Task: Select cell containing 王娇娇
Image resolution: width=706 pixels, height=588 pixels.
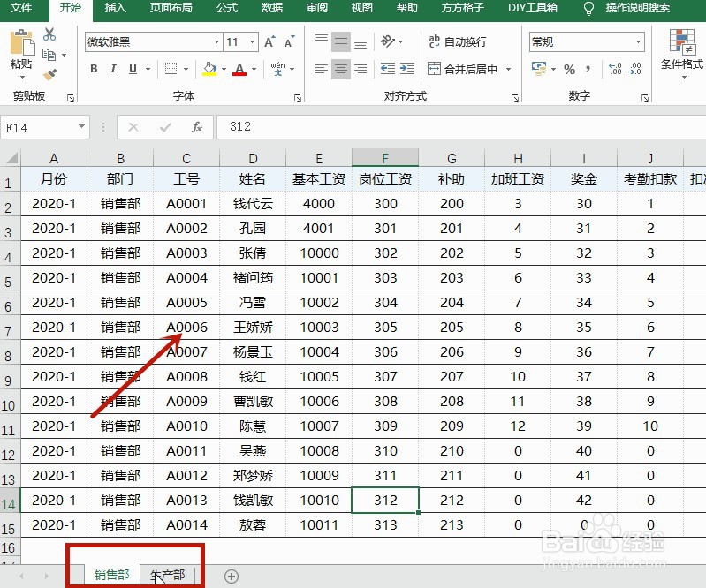Action: 253,327
